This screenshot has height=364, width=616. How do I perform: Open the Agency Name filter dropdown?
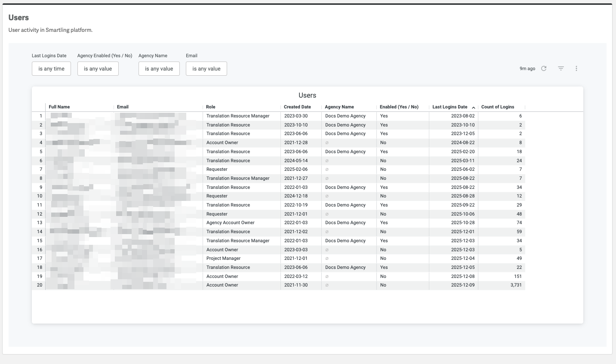tap(159, 69)
